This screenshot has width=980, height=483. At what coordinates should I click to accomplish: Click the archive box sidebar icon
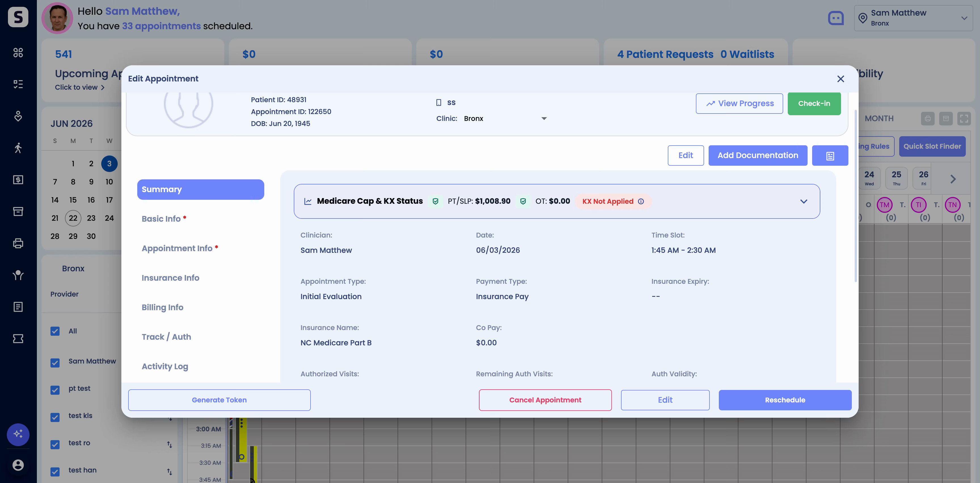click(x=18, y=211)
